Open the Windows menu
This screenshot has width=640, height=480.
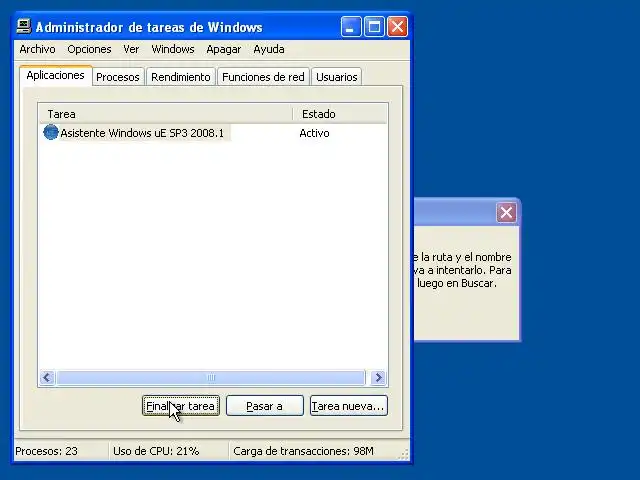[x=173, y=49]
